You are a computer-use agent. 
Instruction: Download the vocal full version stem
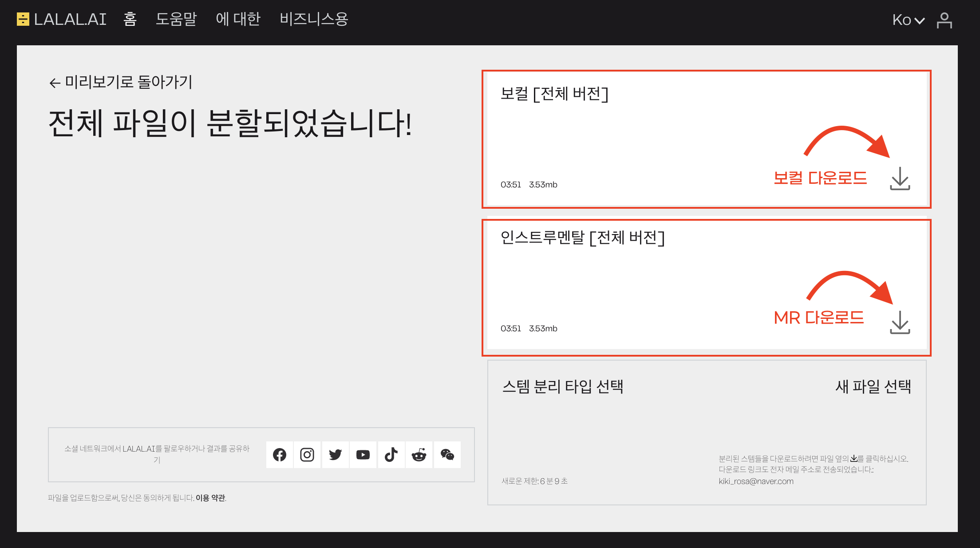coord(900,179)
